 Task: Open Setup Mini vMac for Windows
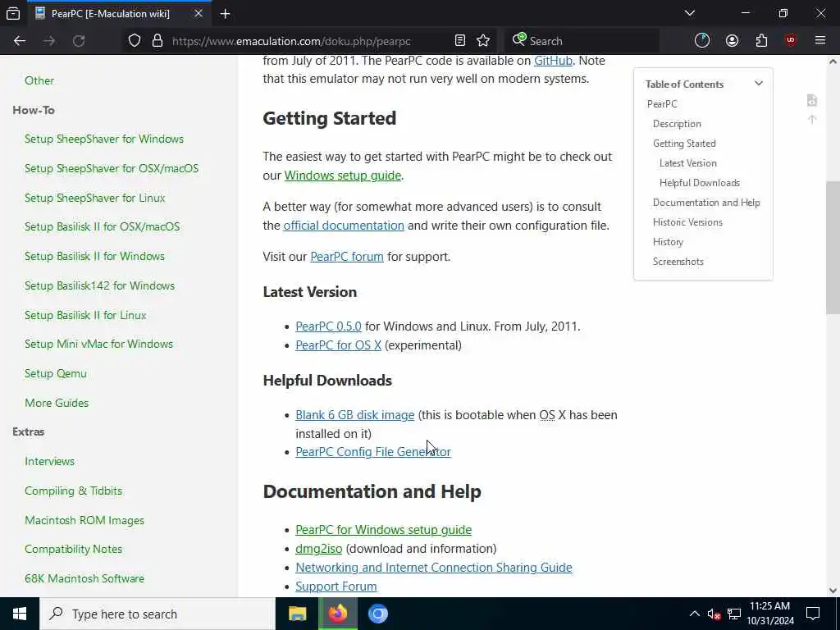coord(98,344)
